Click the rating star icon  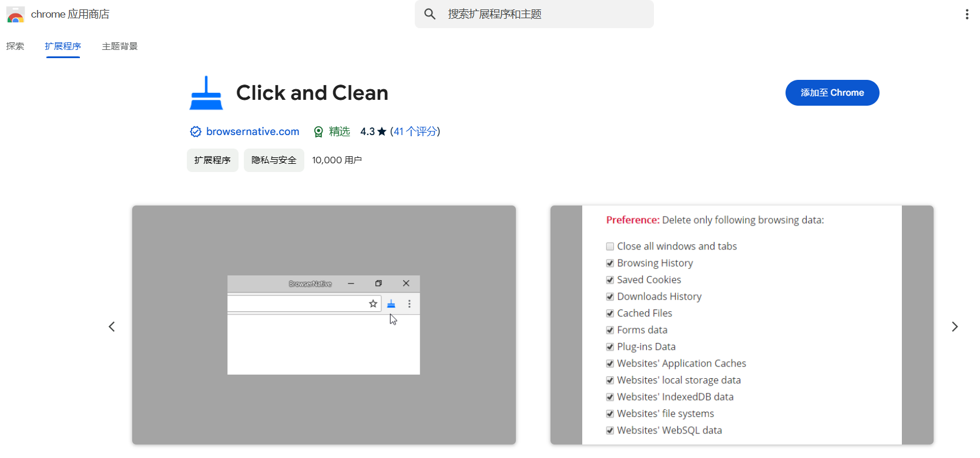pyautogui.click(x=382, y=132)
